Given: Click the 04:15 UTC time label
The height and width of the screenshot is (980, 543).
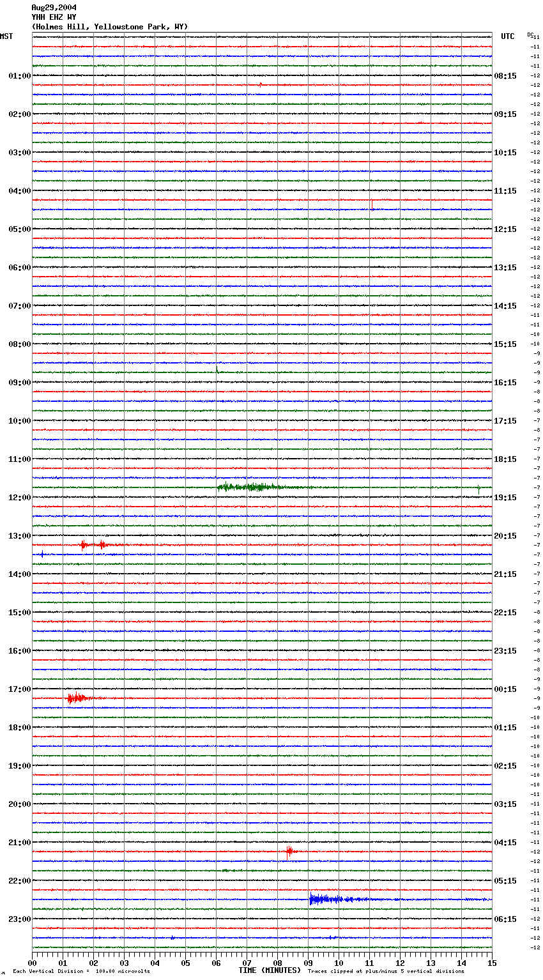Looking at the screenshot, I should 505,843.
